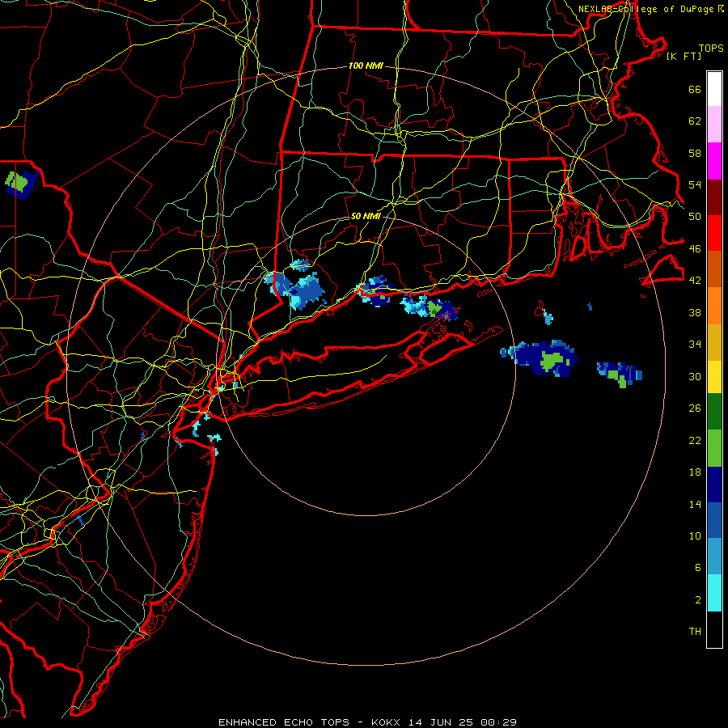
Task: Select the light green legend swatch
Action: (714, 448)
